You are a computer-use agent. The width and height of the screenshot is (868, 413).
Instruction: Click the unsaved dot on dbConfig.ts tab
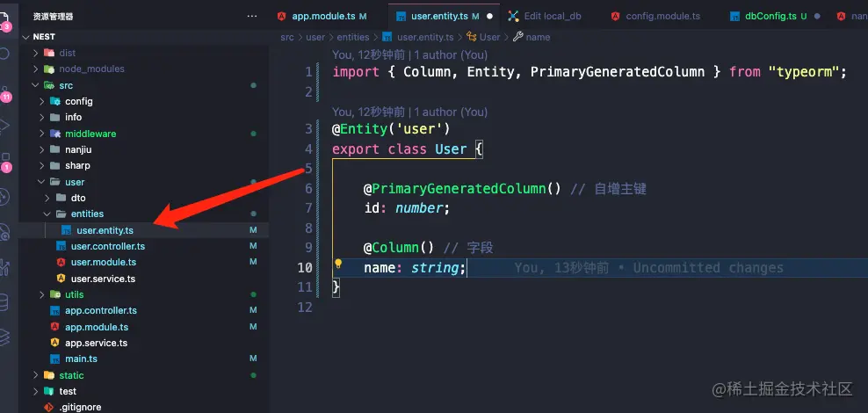818,16
